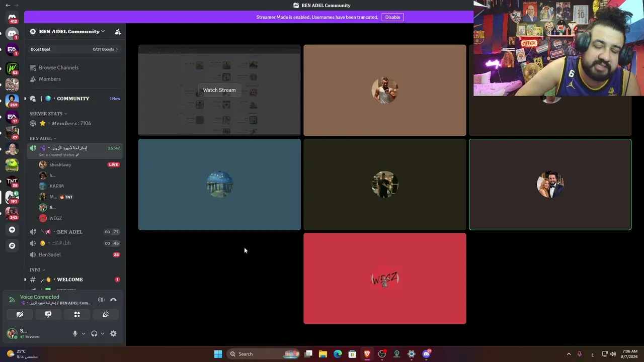Viewport: 644px width, 362px height.
Task: Open the TNT server in the sidebar
Action: pyautogui.click(x=12, y=181)
